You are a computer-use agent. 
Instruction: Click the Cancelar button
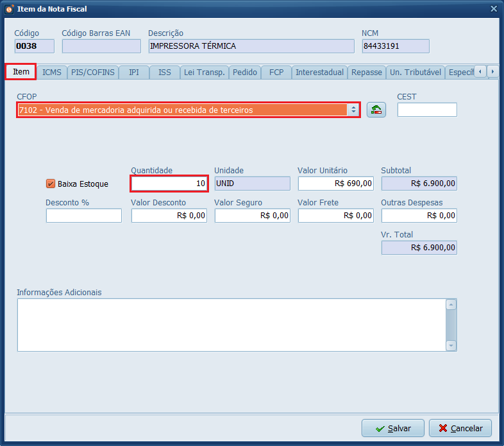[460, 428]
